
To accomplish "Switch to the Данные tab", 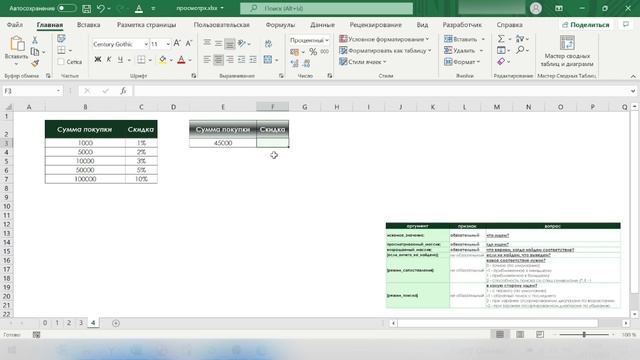I will [x=322, y=25].
